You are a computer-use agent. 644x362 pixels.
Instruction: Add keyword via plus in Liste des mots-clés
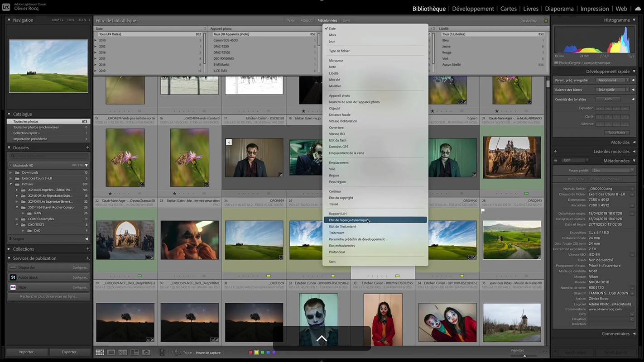(x=556, y=152)
